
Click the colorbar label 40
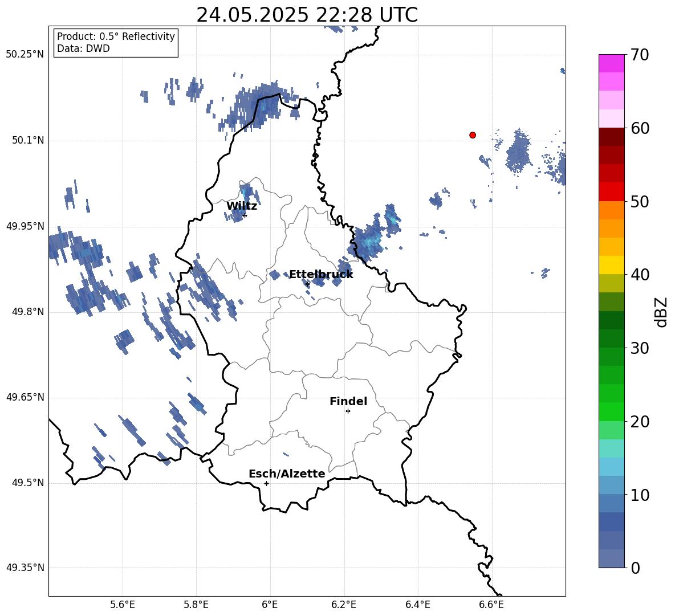tap(640, 275)
